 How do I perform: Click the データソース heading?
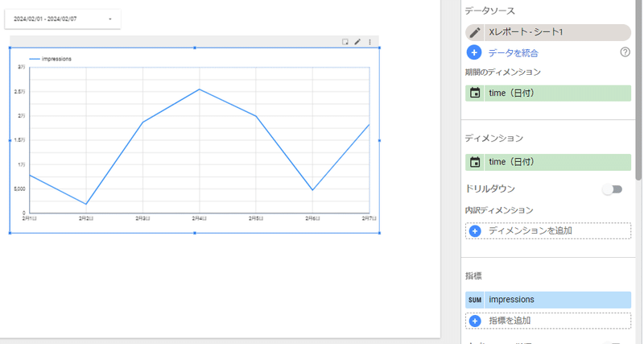pos(489,11)
